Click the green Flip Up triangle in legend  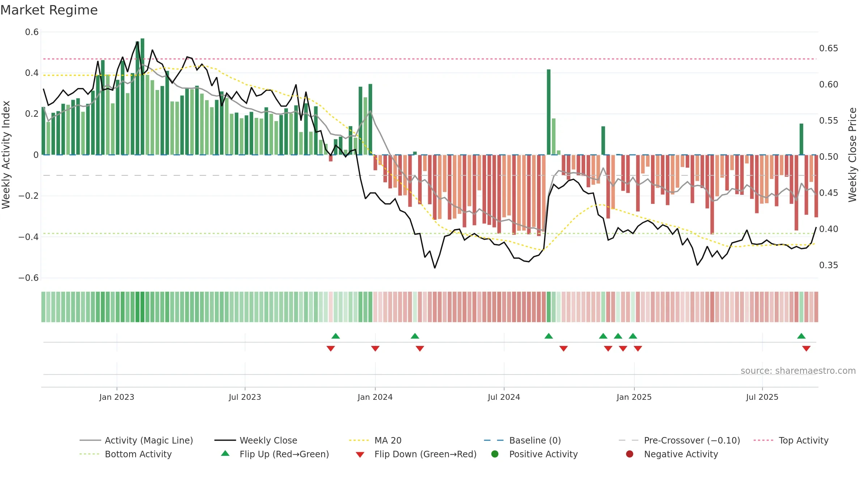225,453
